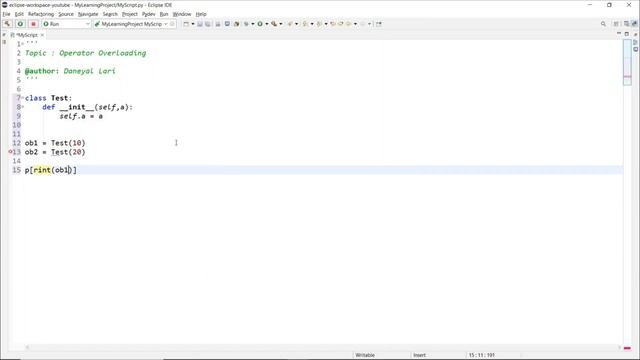Click 'ob2 = Test(20)' on line 13
640x360 pixels.
[55, 152]
